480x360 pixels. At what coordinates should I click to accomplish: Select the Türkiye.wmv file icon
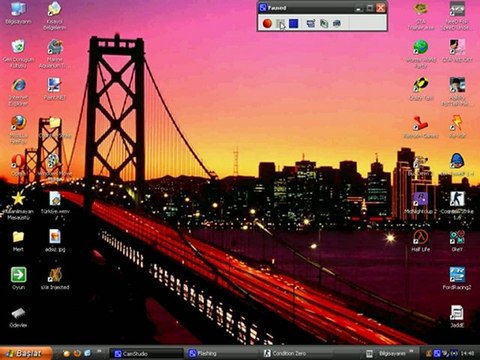[55, 204]
